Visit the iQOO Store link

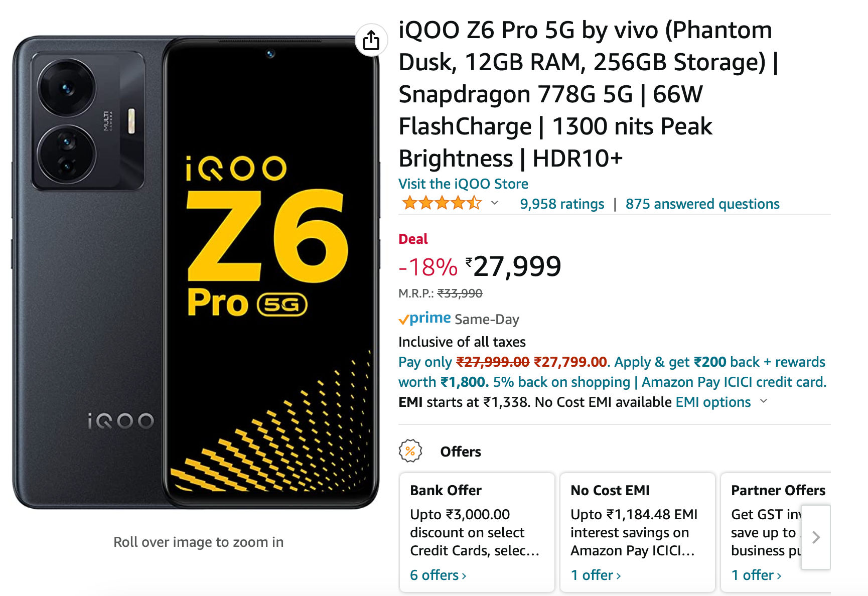[463, 184]
